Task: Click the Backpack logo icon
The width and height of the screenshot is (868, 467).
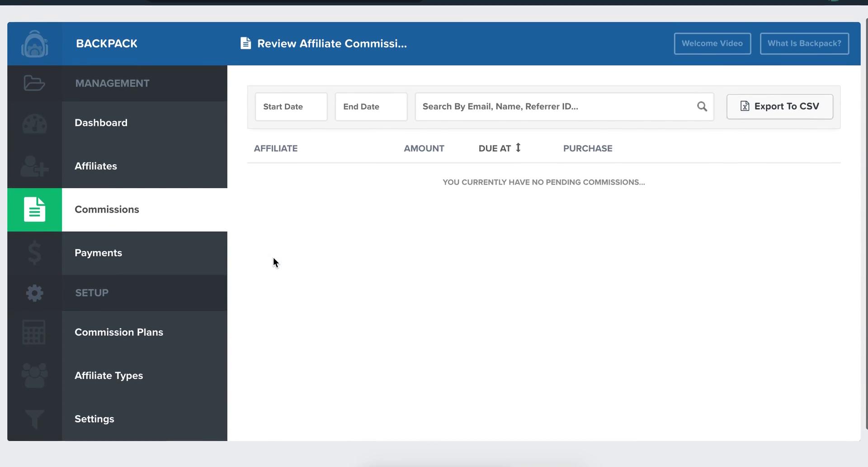Action: 34,44
